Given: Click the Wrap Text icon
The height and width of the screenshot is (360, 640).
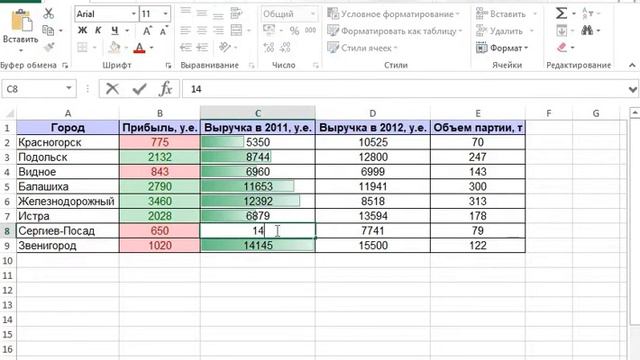Looking at the screenshot, I should coord(236,13).
